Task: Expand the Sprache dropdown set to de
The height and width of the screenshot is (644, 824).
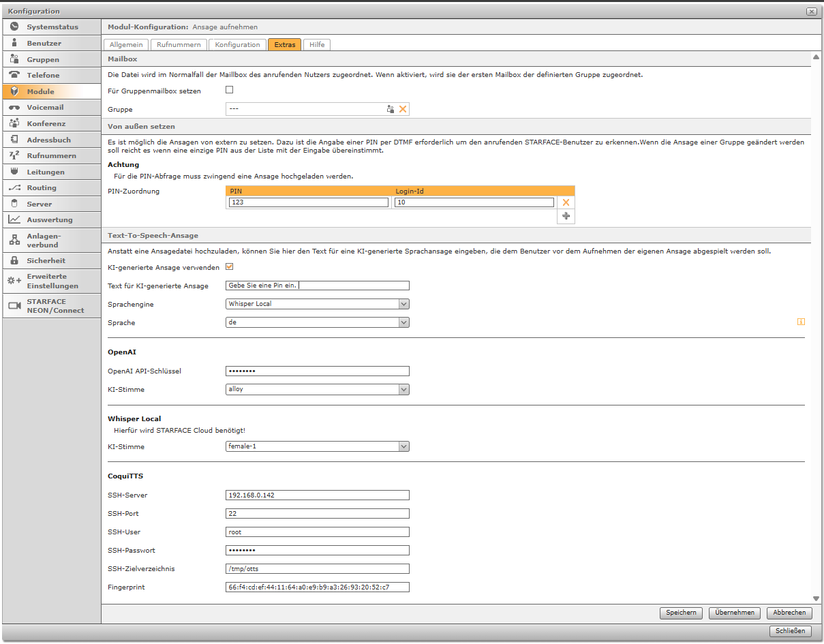Action: coord(317,322)
